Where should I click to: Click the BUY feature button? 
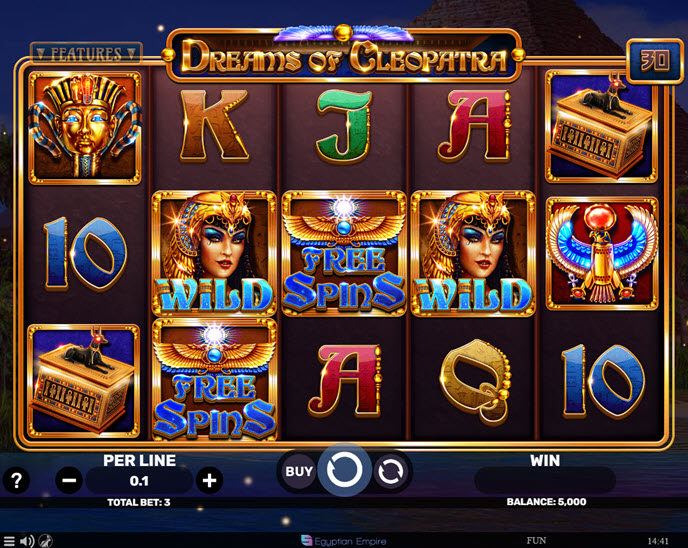point(299,472)
